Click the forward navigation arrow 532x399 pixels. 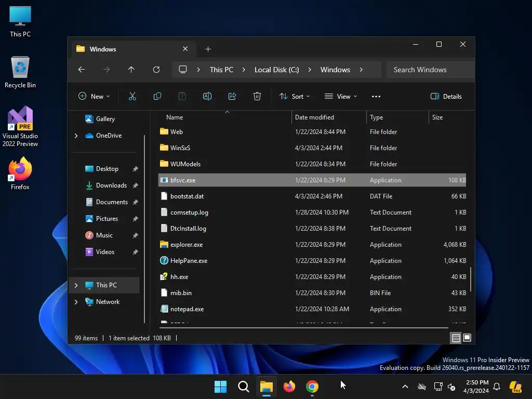point(107,70)
